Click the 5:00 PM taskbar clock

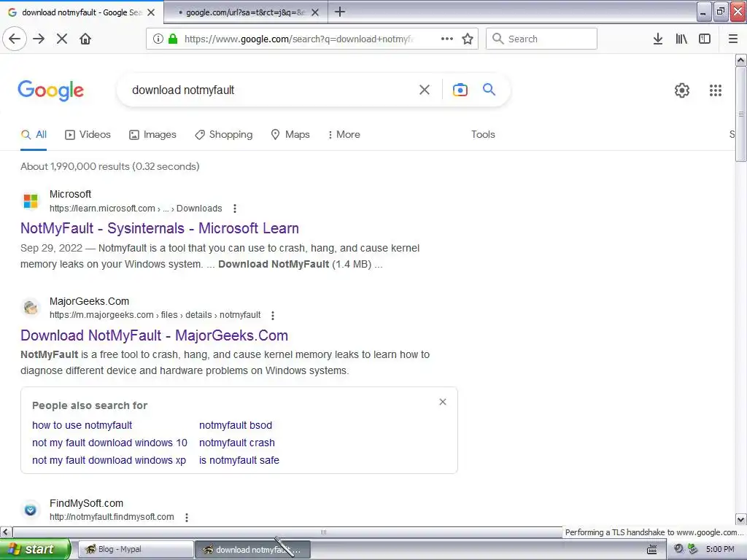point(720,550)
